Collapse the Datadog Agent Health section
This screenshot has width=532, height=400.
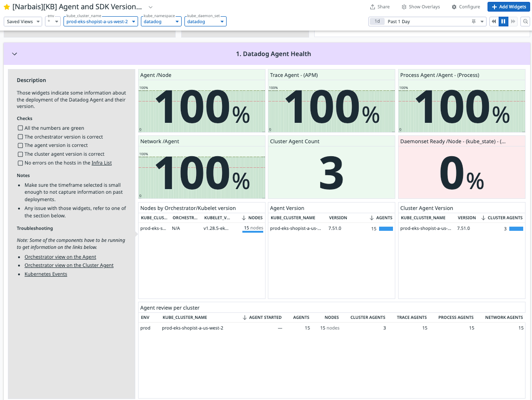click(x=14, y=54)
